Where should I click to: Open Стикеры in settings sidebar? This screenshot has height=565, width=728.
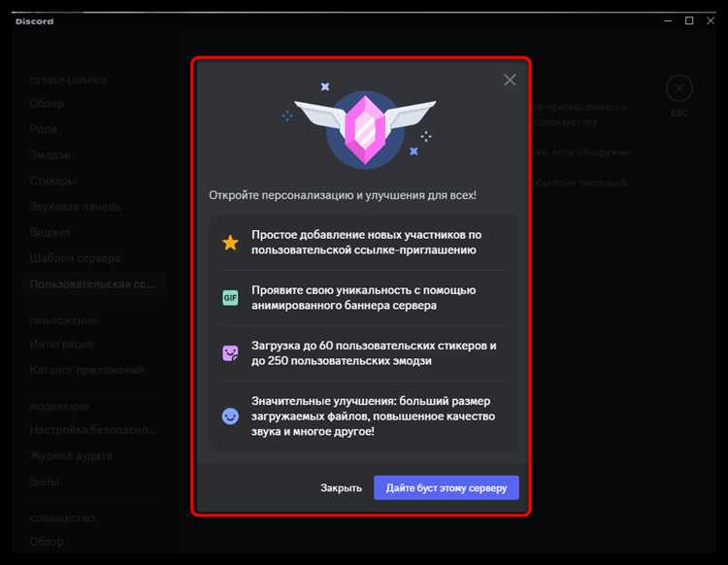pyautogui.click(x=53, y=181)
